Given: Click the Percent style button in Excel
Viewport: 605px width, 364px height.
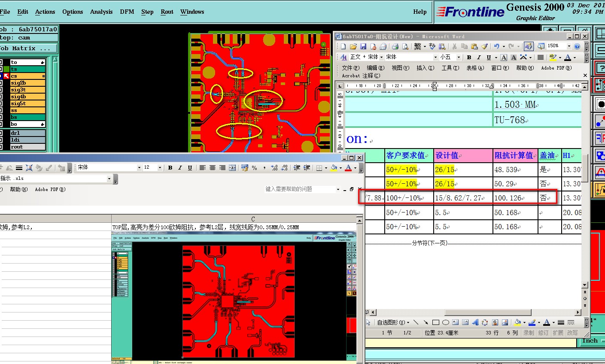Looking at the screenshot, I should coord(254,167).
